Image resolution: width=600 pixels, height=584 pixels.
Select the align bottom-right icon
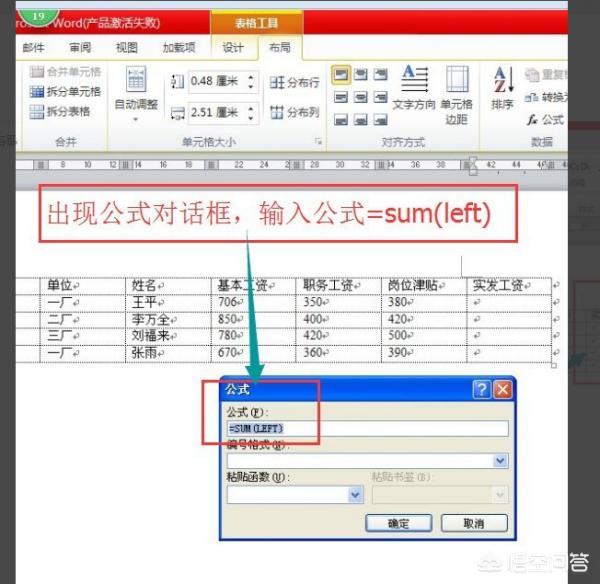point(380,120)
